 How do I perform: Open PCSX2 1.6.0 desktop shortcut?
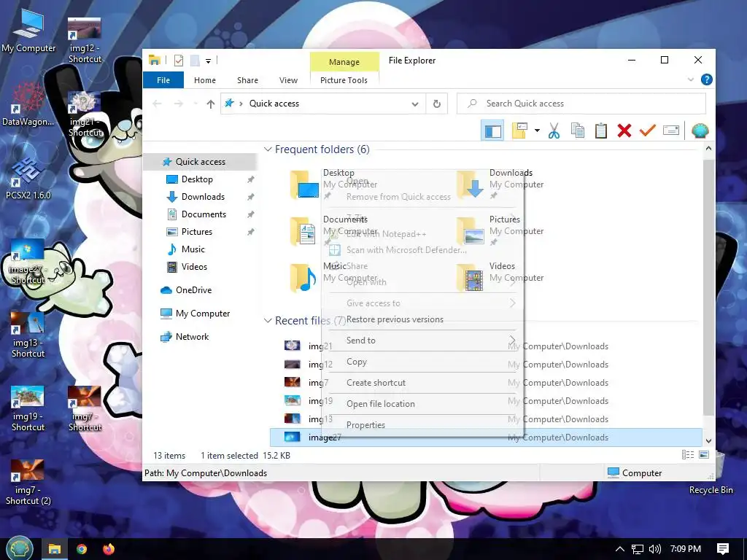28,179
